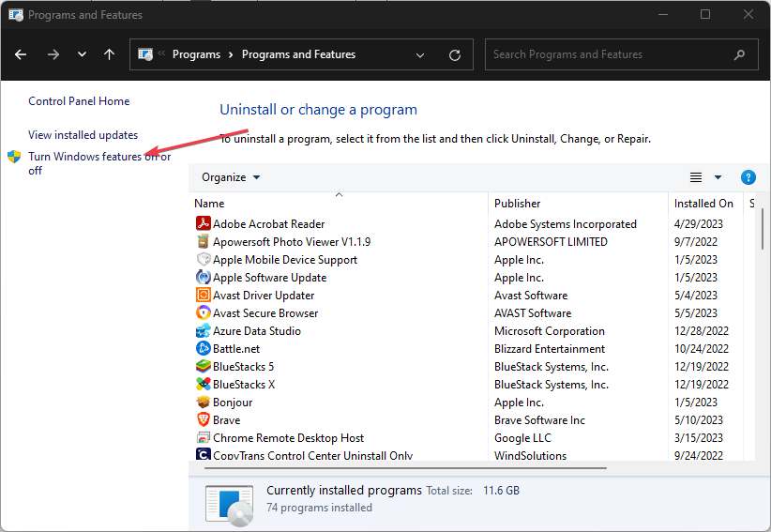Select Apple Software Update icon
This screenshot has width=771, height=532.
pos(204,277)
